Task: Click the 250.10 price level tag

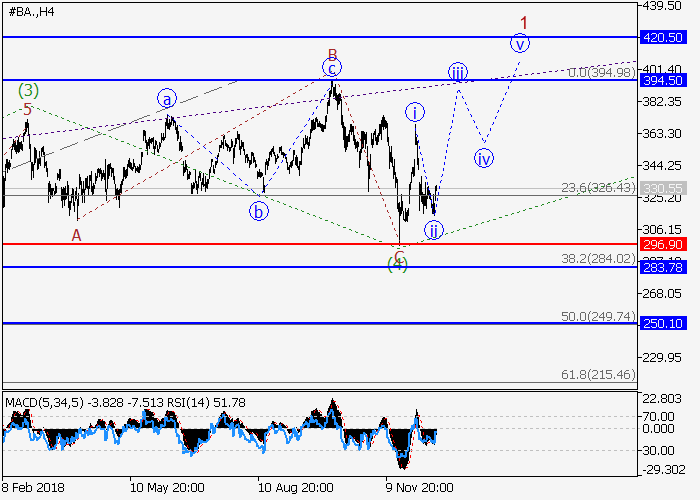Action: click(663, 323)
